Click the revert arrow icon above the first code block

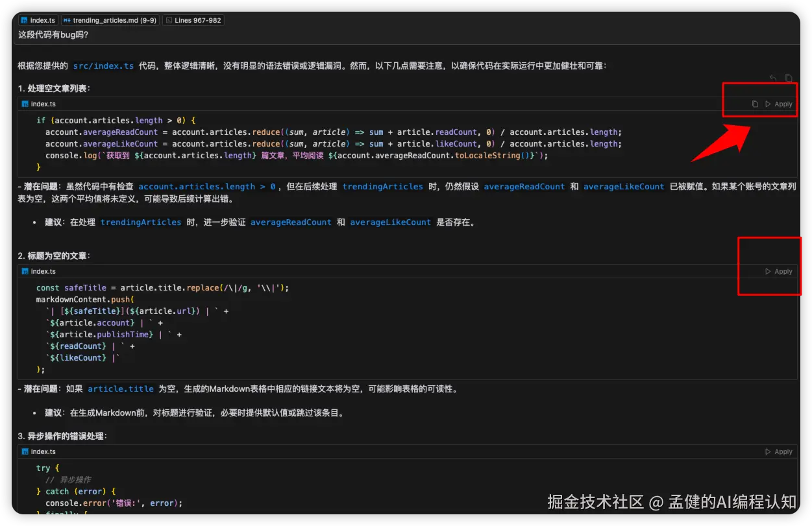coord(773,78)
